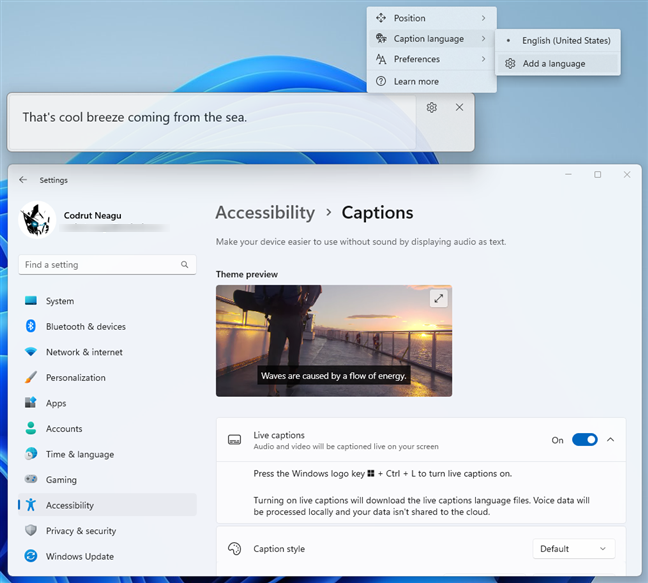The width and height of the screenshot is (648, 583).
Task: Open the Caption style Default dropdown
Action: 574,549
